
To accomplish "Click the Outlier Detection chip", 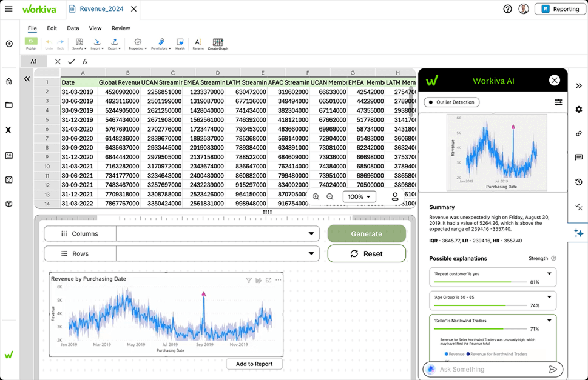I will 451,102.
